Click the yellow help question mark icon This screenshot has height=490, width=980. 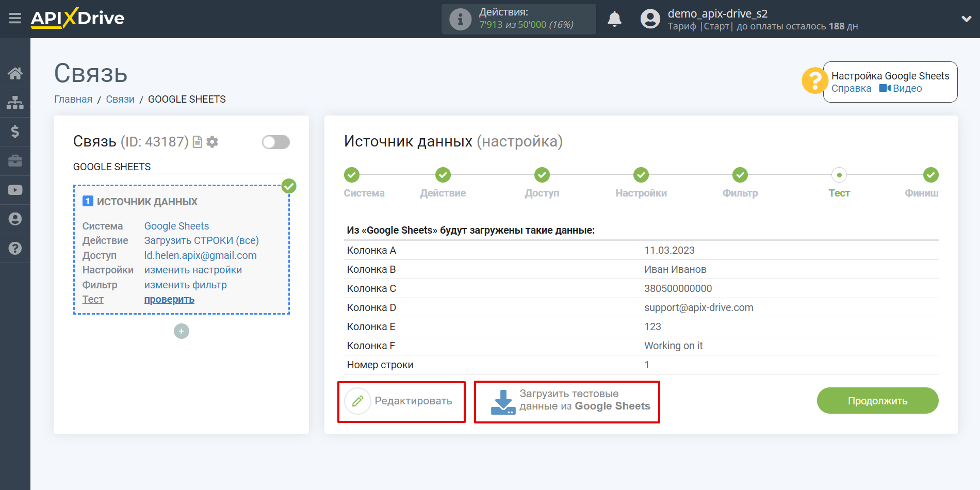pos(814,81)
